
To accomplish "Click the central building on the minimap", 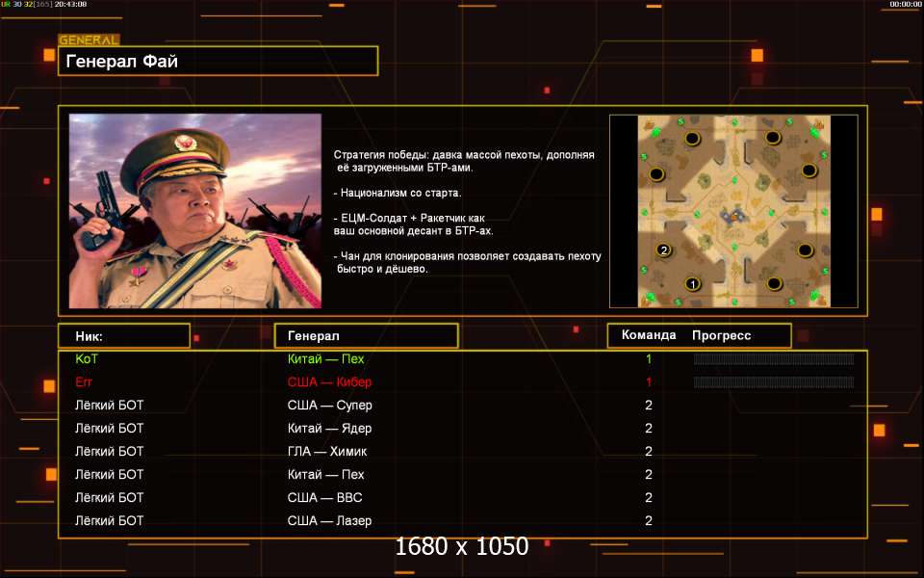I will click(x=733, y=216).
